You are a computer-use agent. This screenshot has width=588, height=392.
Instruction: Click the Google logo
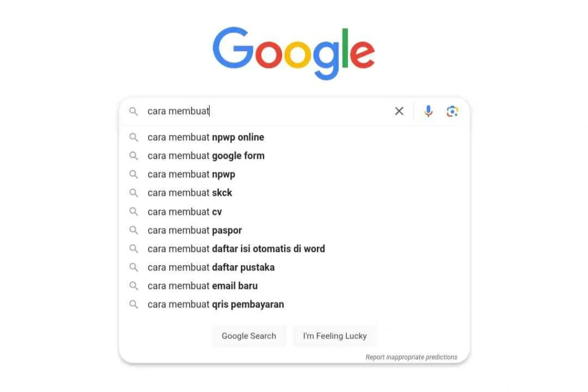click(293, 53)
